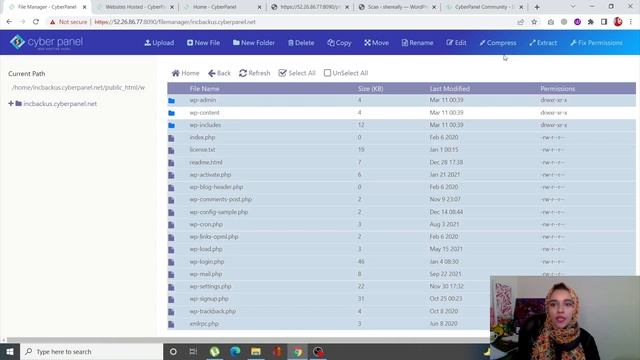Switch to Home - CyberPanel browser tab
640x360 pixels.
click(x=223, y=7)
